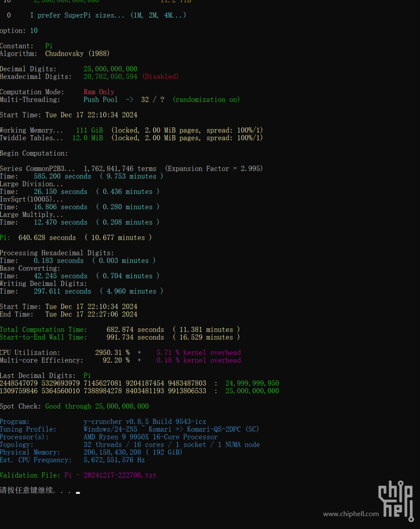Viewport: 420px width, 529px height.
Task: Select the large division time "26.150 seconds"
Action: [60, 192]
